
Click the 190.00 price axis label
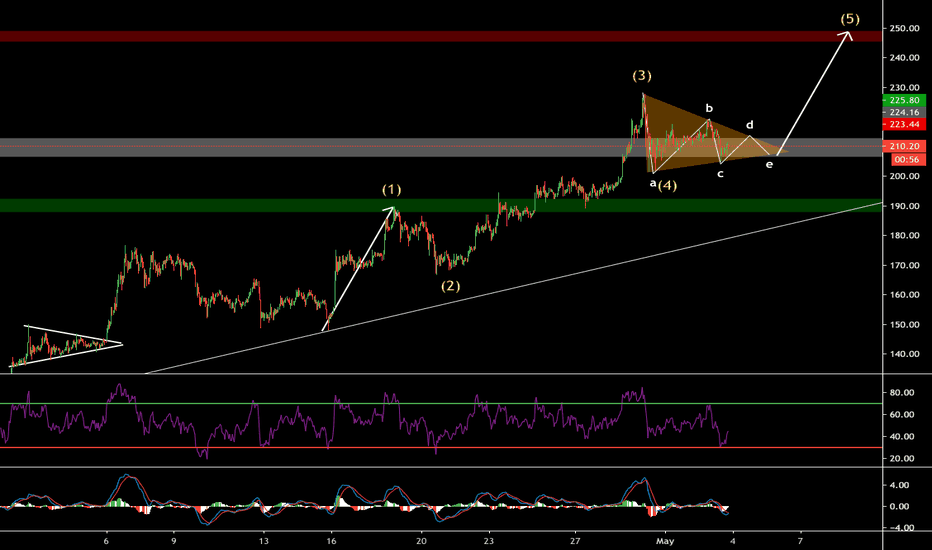[905, 206]
